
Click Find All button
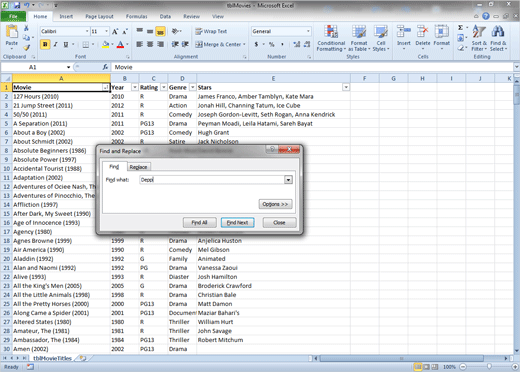click(199, 222)
